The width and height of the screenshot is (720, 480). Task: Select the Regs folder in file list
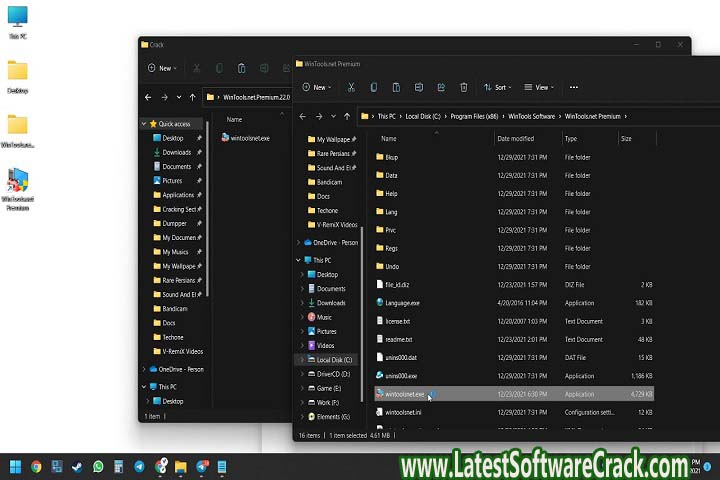514,248
